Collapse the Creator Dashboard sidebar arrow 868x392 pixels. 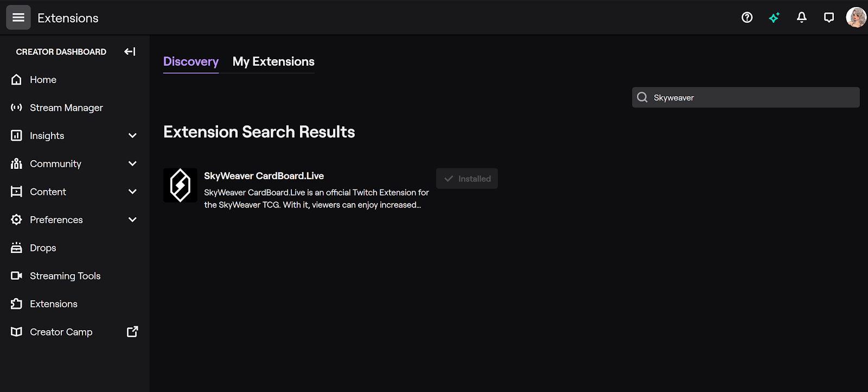(x=130, y=52)
